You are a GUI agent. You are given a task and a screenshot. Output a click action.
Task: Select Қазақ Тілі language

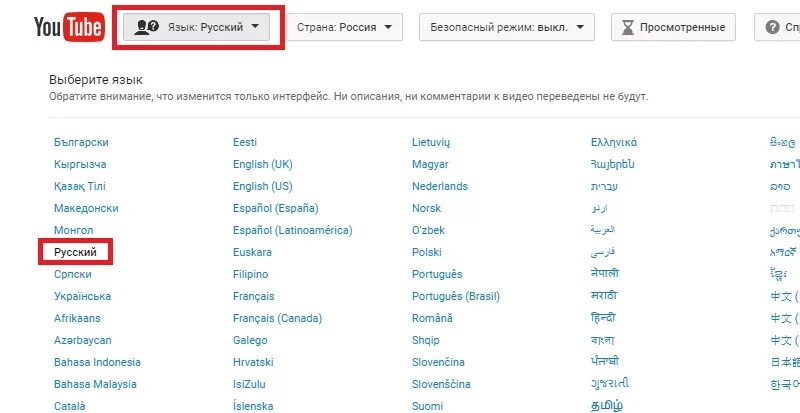[80, 186]
